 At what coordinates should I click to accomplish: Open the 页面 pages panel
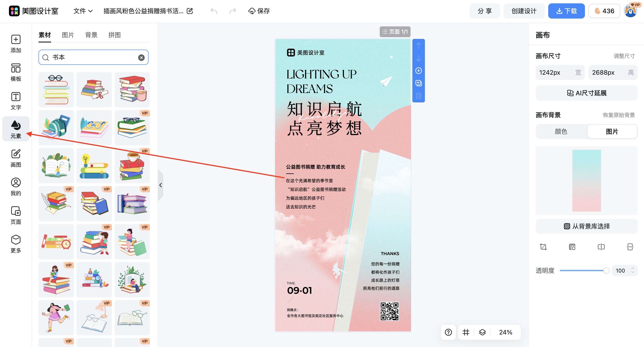16,215
